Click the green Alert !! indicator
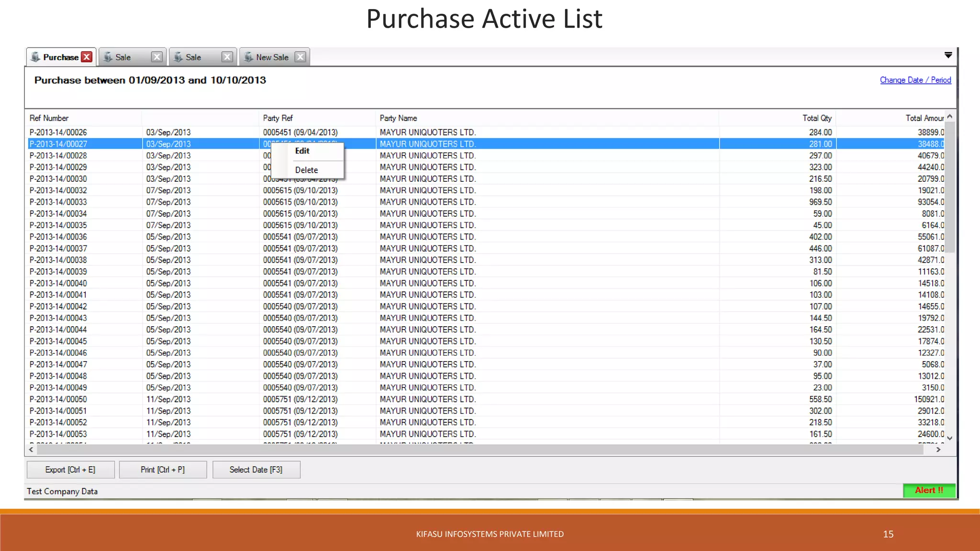 (929, 490)
